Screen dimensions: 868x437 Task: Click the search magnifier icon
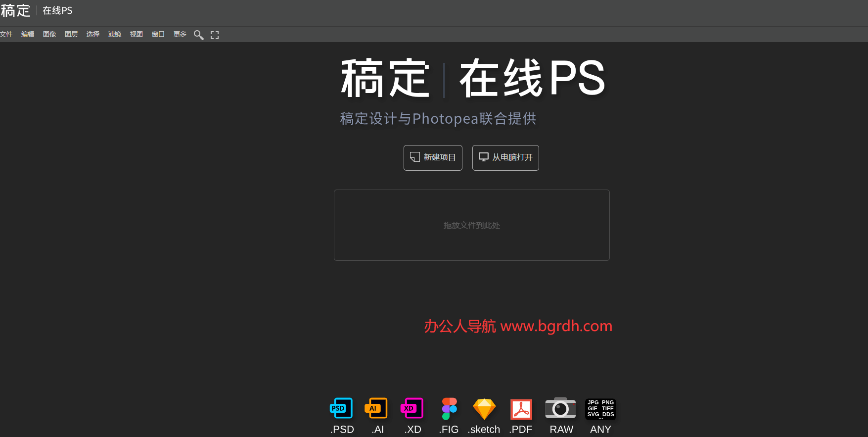point(199,35)
